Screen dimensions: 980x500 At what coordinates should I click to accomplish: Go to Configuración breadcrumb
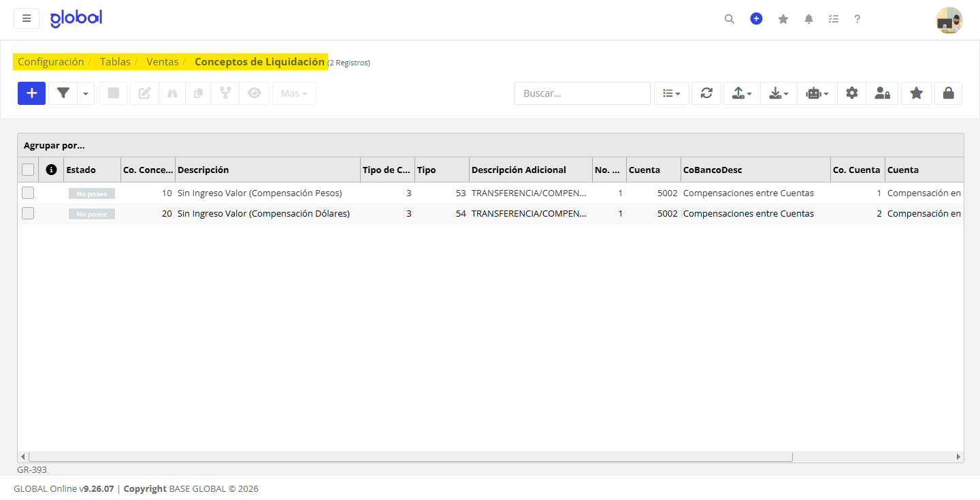click(51, 62)
